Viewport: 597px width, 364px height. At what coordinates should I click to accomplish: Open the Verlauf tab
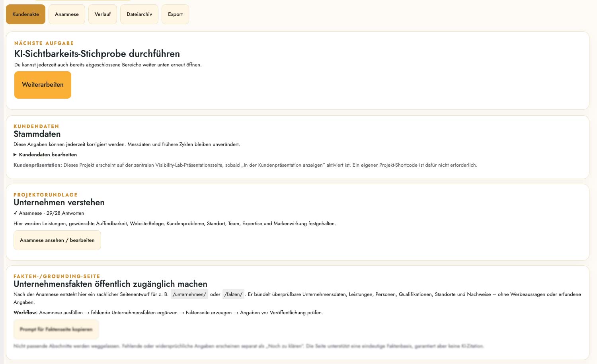click(x=103, y=14)
